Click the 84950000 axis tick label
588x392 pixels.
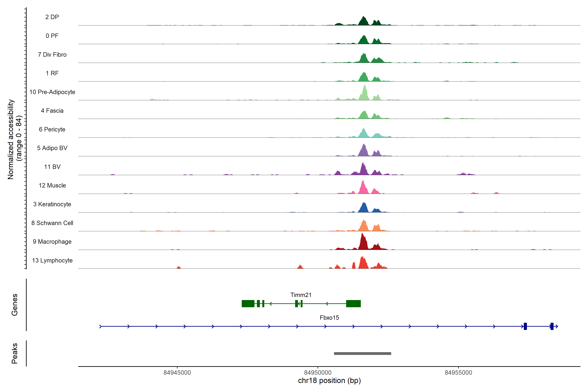(x=318, y=373)
